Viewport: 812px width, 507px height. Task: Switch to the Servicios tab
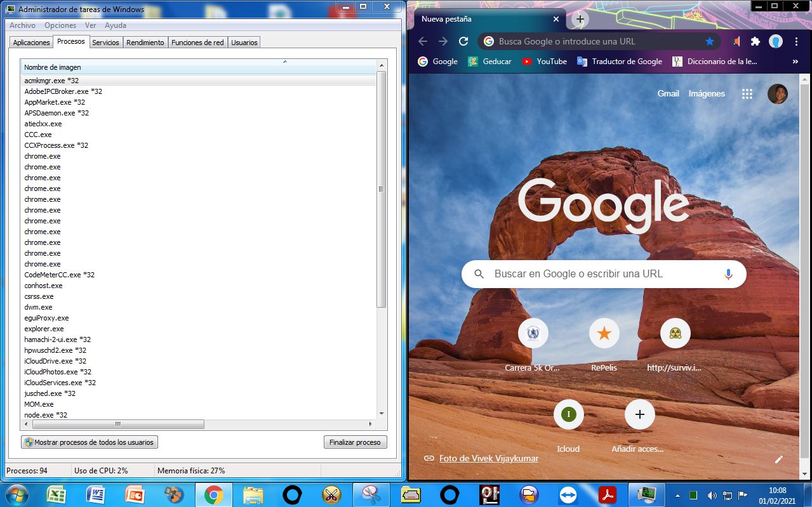(105, 43)
